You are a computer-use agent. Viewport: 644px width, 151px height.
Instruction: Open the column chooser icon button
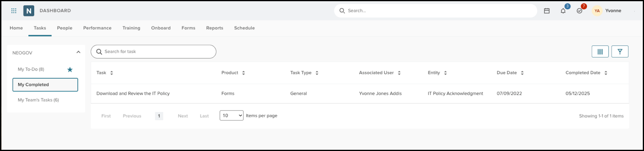(x=600, y=51)
